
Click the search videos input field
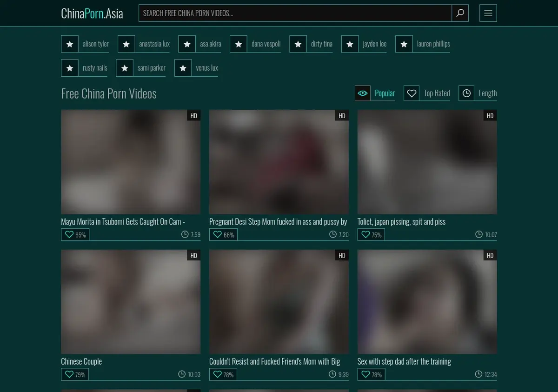(x=295, y=13)
